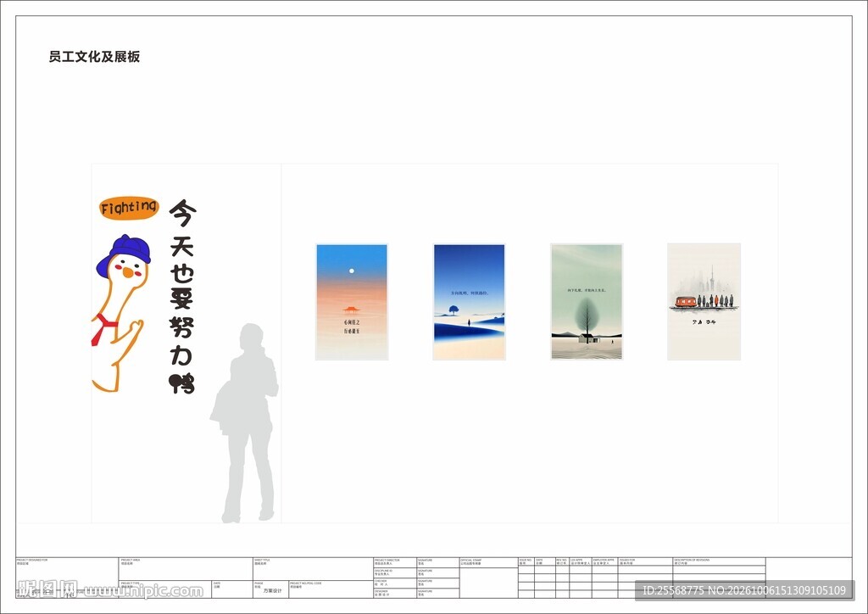Click the SHEET TITLE label
Image resolution: width=868 pixels, height=614 pixels.
pyautogui.click(x=263, y=561)
